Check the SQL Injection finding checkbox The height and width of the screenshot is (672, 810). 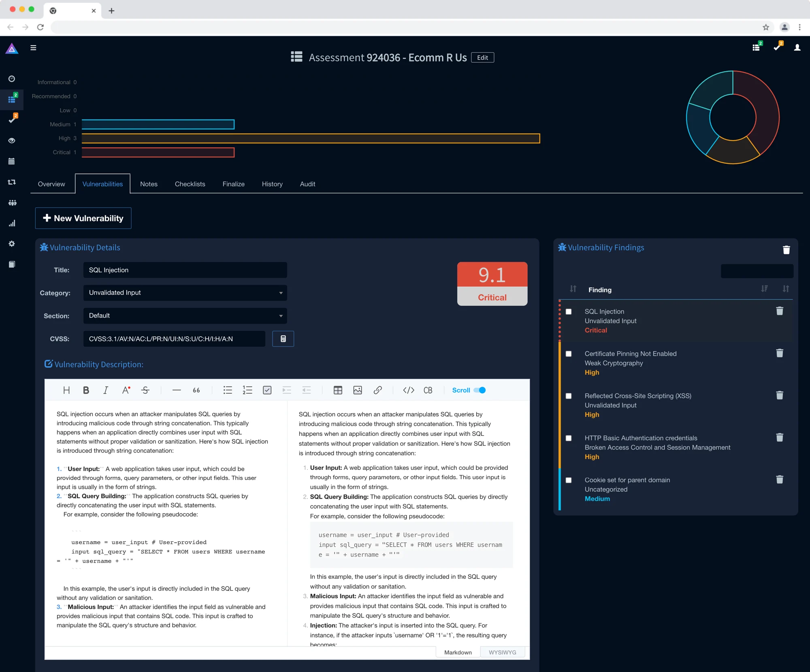[x=569, y=311]
